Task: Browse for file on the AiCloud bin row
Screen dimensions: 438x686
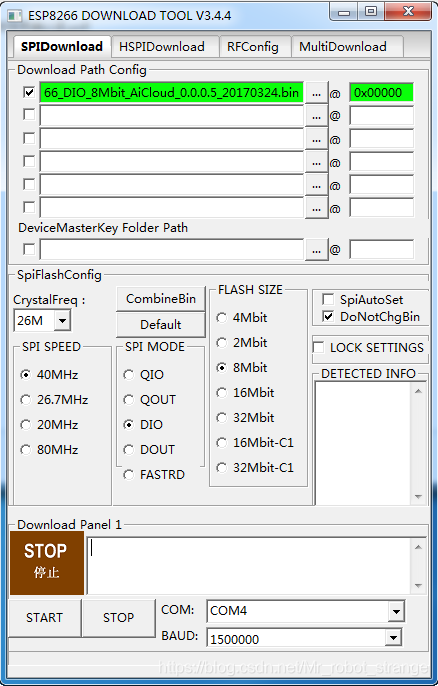Action: pyautogui.click(x=316, y=94)
